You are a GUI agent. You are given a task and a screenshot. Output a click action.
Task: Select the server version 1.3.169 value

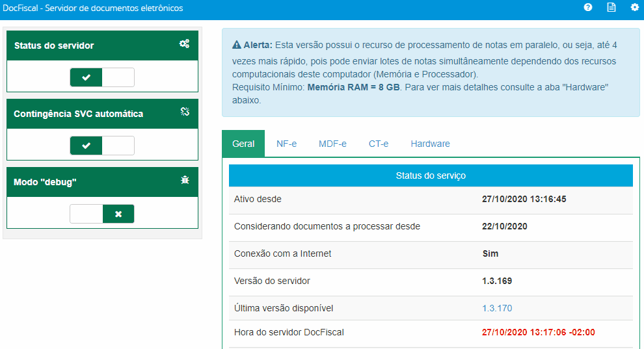(497, 281)
